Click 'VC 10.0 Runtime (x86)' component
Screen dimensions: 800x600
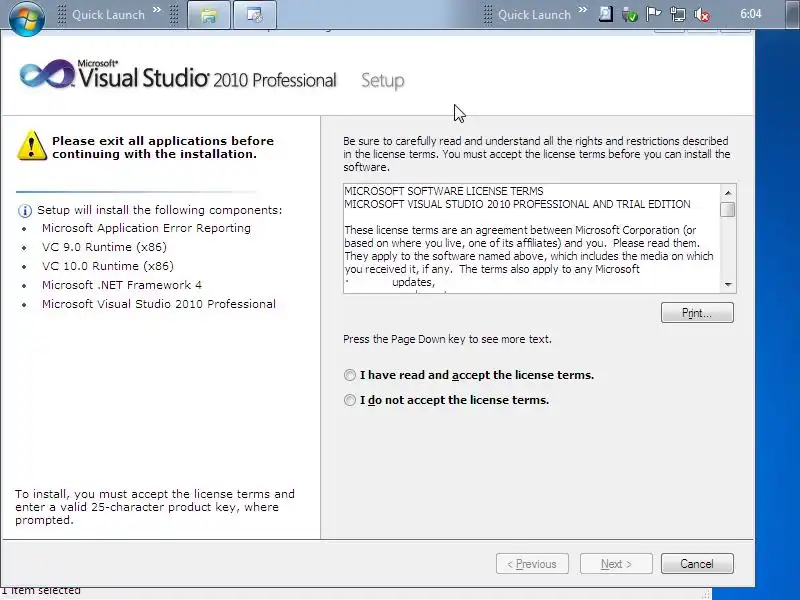[x=108, y=266]
